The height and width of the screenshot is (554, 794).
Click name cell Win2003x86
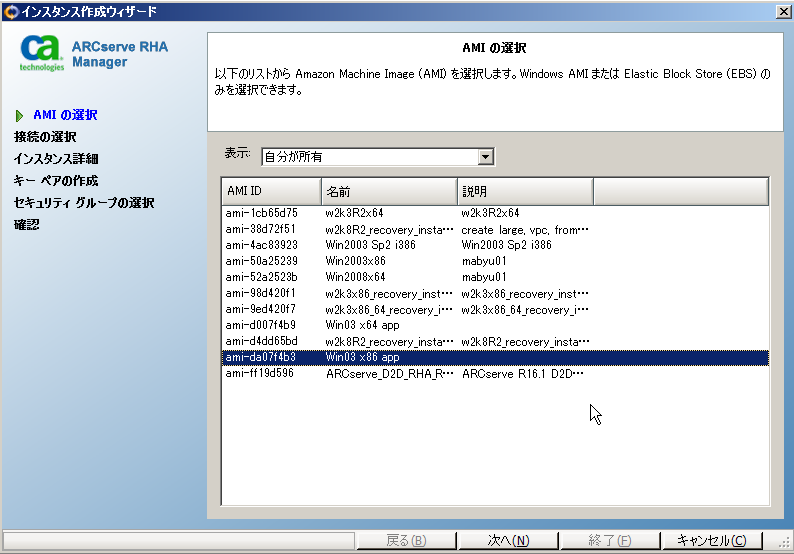355,261
